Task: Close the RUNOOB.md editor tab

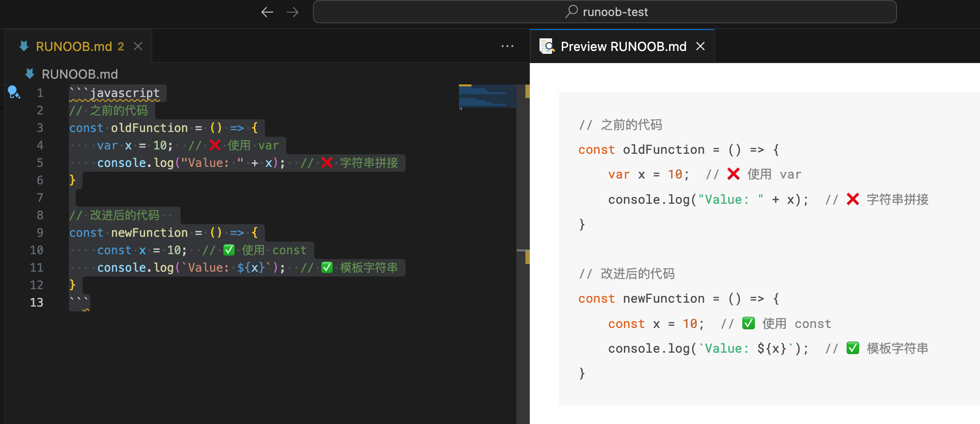Action: tap(138, 46)
